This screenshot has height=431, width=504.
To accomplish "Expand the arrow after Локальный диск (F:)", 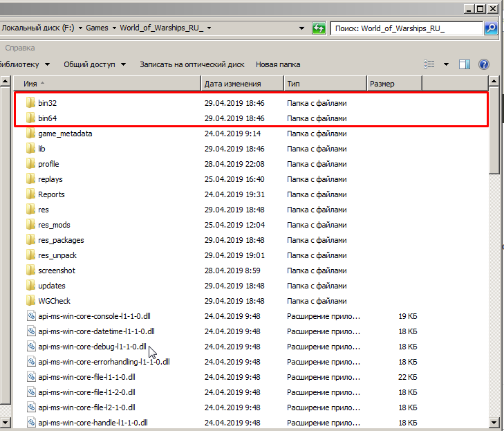I will [x=80, y=28].
